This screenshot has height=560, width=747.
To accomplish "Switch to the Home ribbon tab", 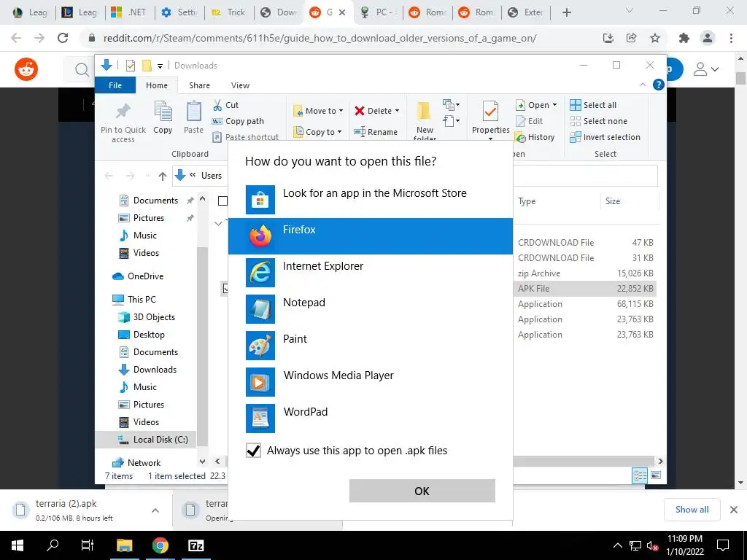I will (x=157, y=85).
